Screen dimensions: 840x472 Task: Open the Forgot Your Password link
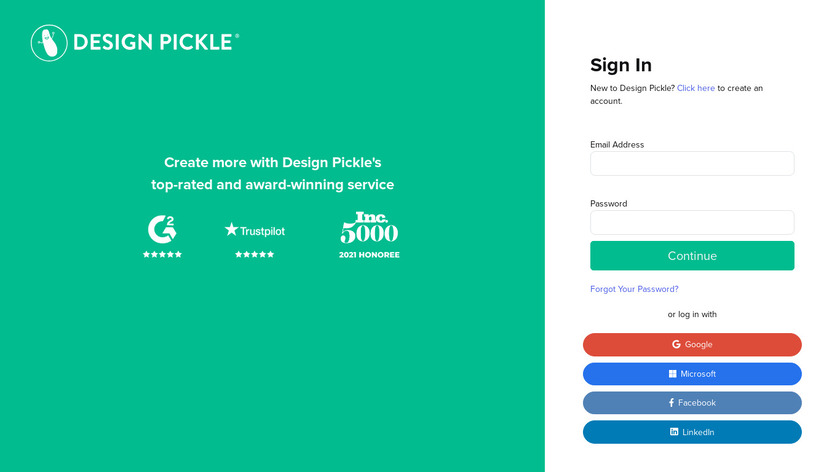[634, 289]
